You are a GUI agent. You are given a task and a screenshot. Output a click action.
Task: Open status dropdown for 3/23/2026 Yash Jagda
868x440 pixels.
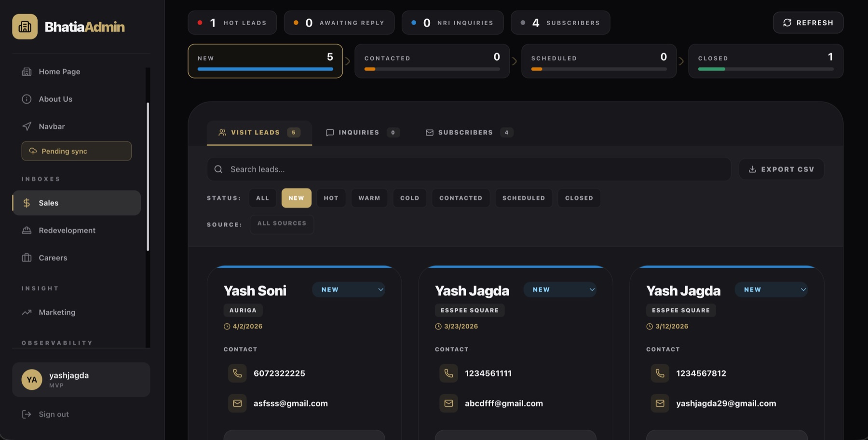click(x=560, y=289)
